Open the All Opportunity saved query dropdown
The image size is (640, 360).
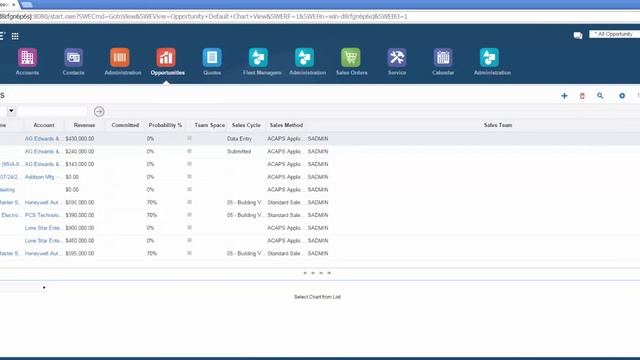coord(614,34)
